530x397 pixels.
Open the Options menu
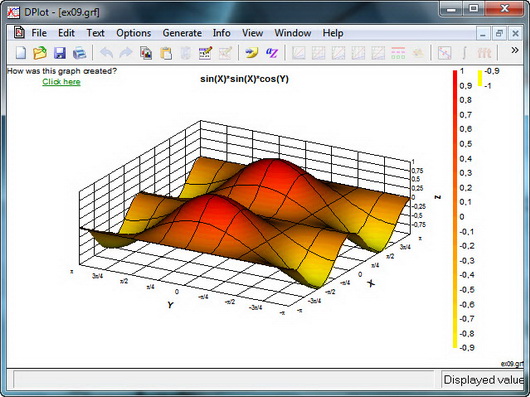click(x=134, y=33)
